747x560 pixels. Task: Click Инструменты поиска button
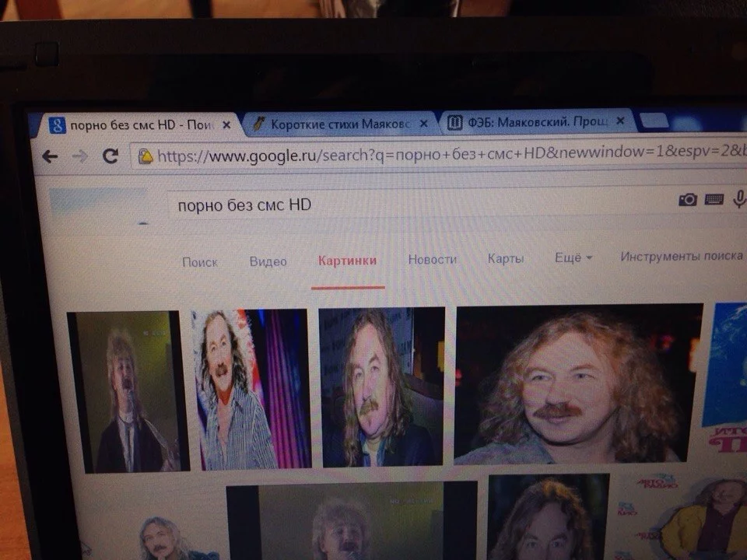click(682, 256)
